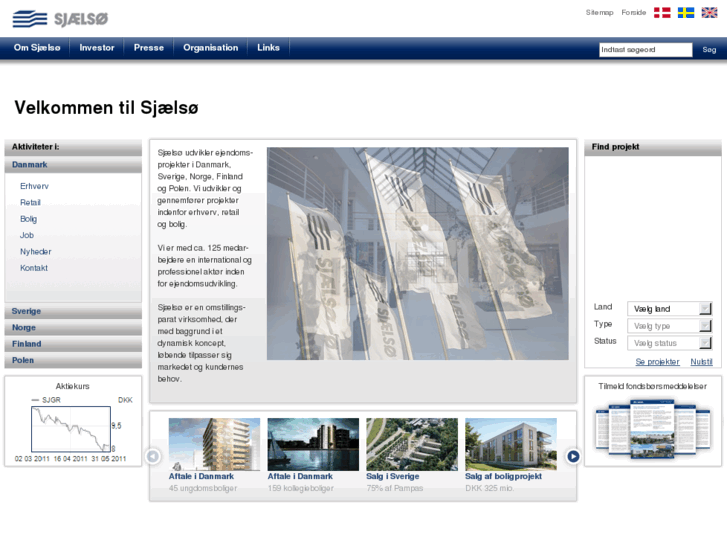Open Kontakt under Danmark
Screen dimensions: 727x545
34,268
